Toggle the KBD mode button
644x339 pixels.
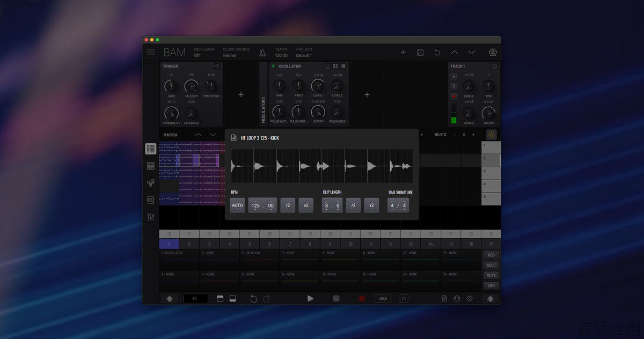tap(491, 255)
